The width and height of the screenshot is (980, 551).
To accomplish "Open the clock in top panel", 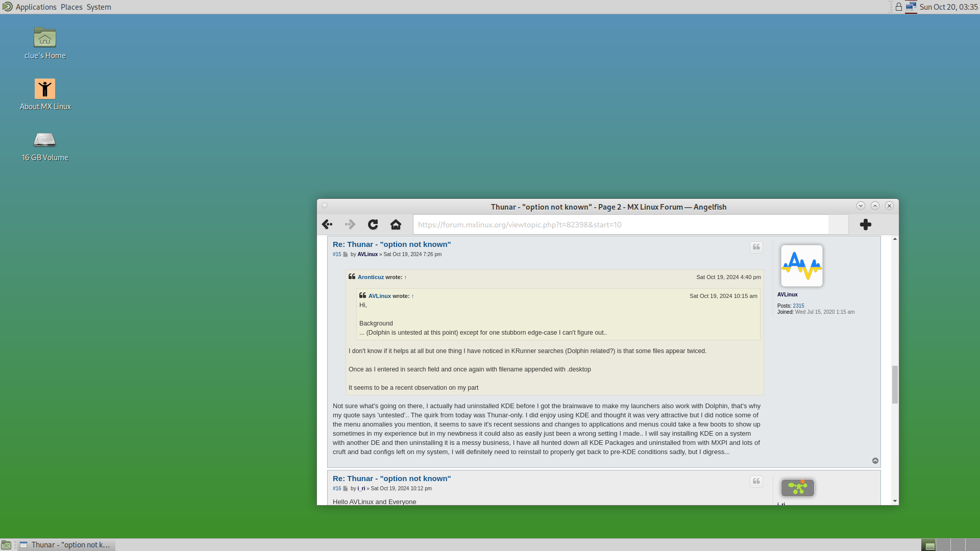I will tap(948, 7).
